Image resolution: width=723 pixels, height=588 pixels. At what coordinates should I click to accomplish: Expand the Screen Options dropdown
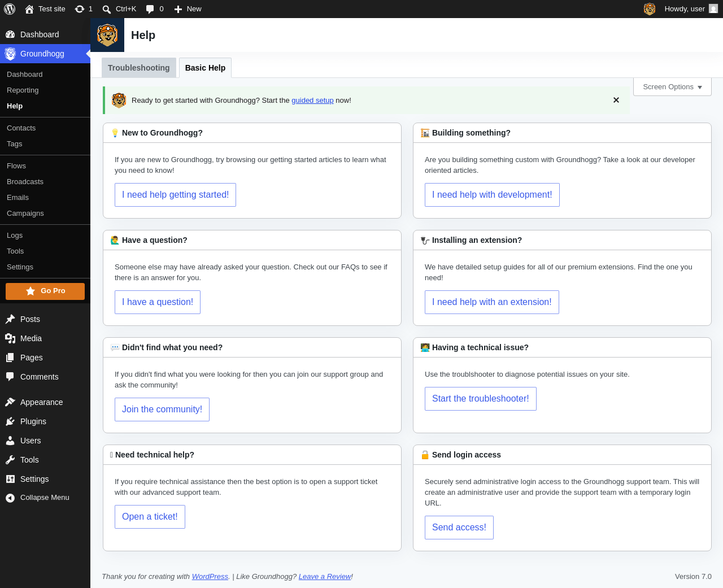point(672,87)
